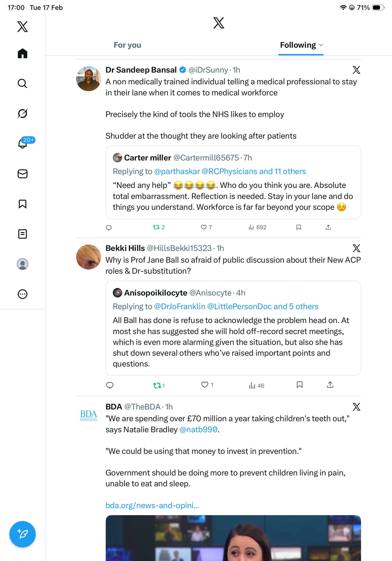Open Lists icon in sidebar
The width and height of the screenshot is (392, 561).
23,234
